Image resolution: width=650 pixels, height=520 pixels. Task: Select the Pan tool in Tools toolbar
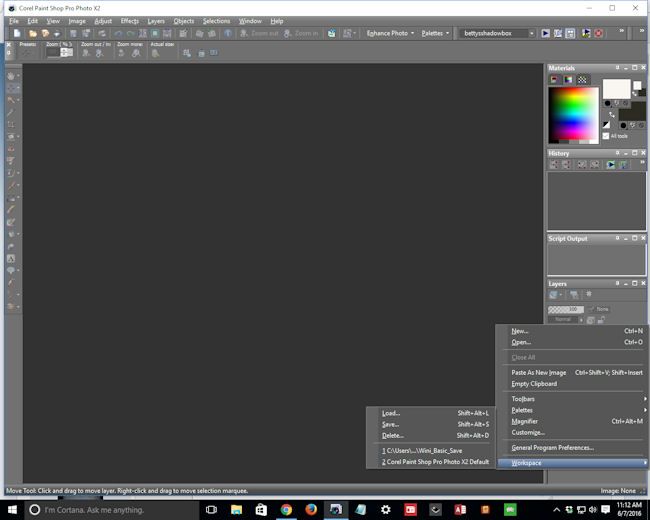(11, 76)
